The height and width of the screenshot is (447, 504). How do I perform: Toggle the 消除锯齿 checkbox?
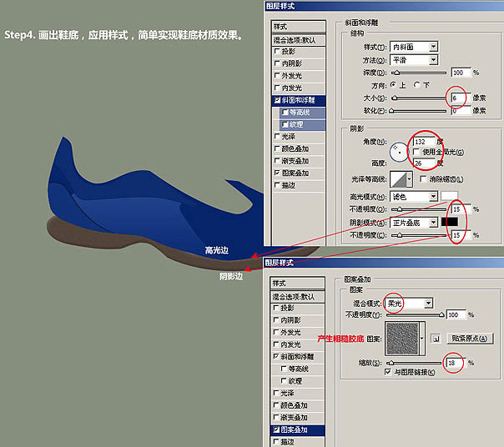[424, 179]
